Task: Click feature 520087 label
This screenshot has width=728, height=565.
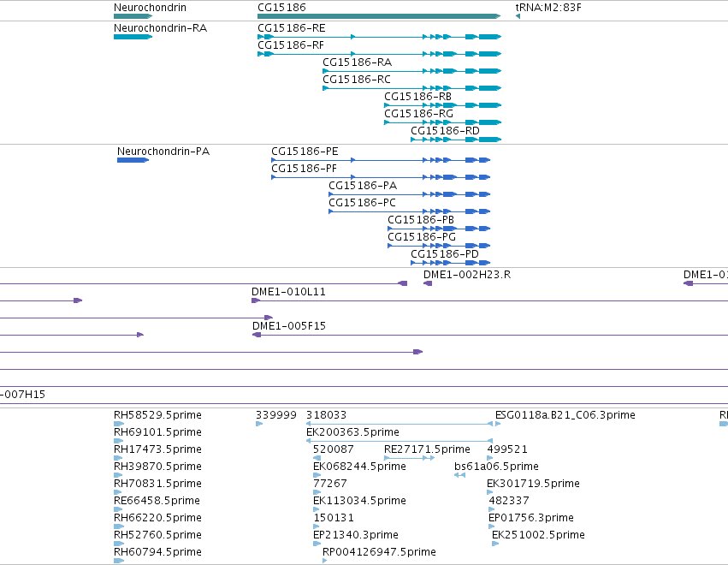Action: click(x=334, y=449)
